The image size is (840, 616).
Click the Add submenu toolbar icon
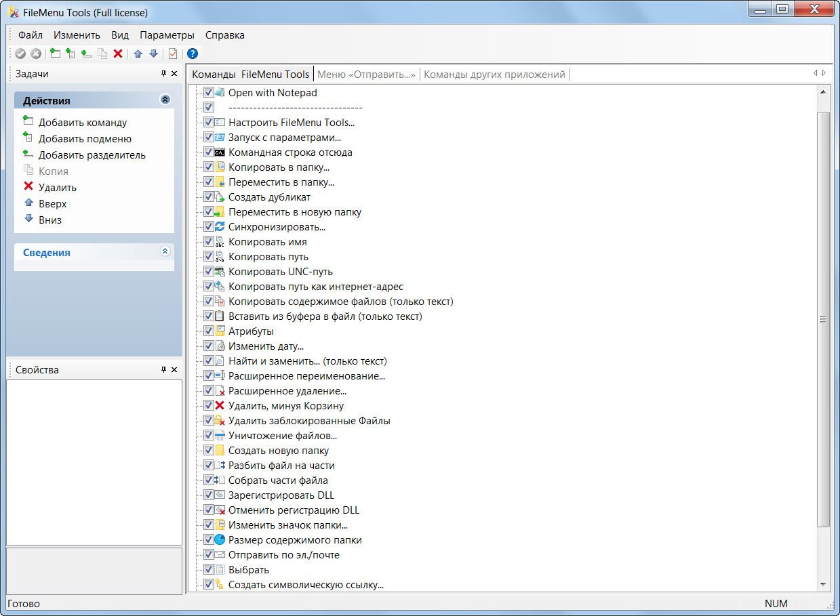70,54
